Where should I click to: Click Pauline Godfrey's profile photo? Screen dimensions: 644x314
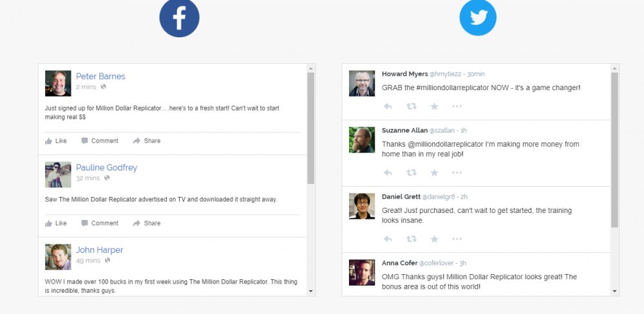click(x=58, y=174)
